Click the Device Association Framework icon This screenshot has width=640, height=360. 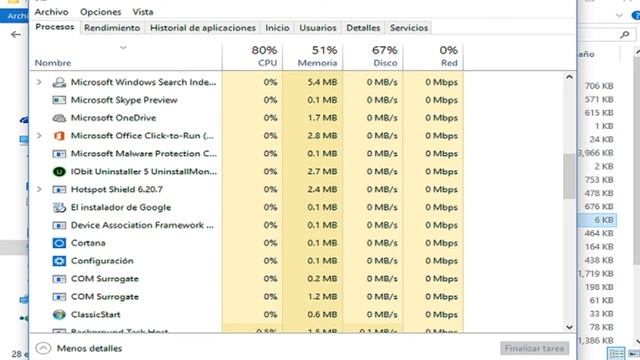[x=59, y=225]
